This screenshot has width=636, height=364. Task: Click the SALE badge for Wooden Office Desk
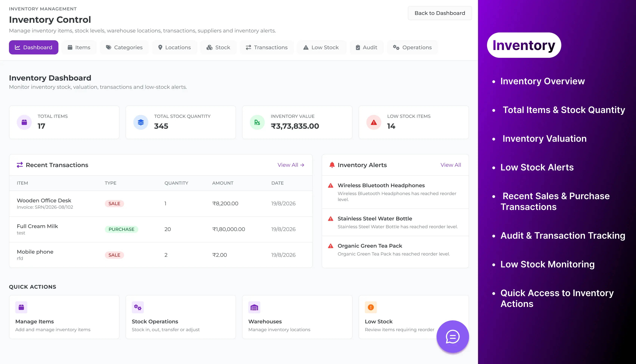pos(114,203)
